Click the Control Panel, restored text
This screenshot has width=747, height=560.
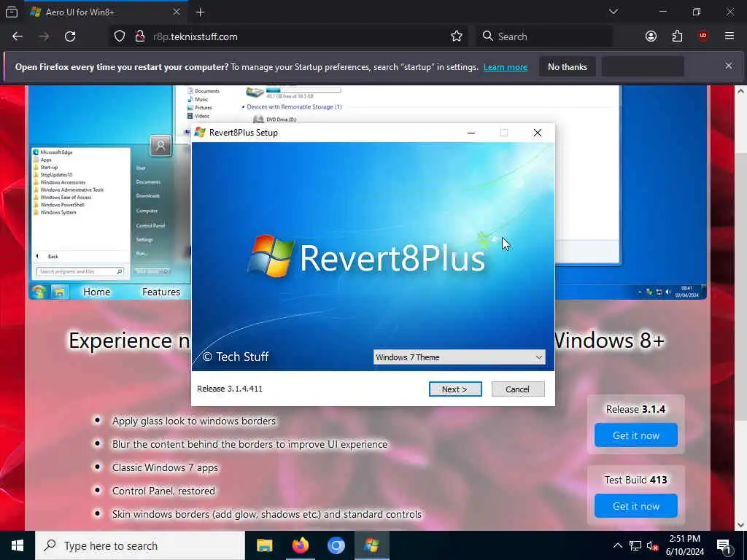(x=163, y=491)
